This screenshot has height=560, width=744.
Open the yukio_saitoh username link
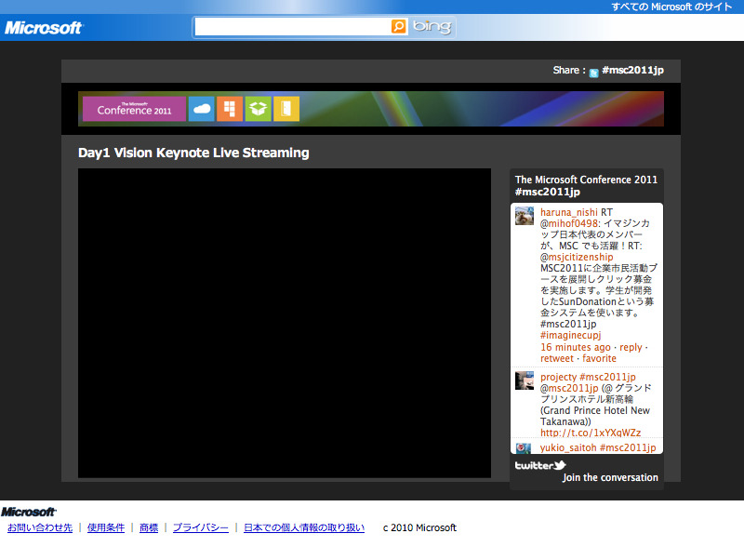[x=568, y=447]
